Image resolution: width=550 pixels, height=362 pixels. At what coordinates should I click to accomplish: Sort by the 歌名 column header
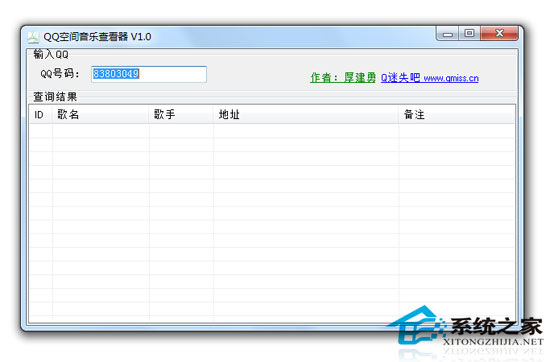[x=101, y=114]
